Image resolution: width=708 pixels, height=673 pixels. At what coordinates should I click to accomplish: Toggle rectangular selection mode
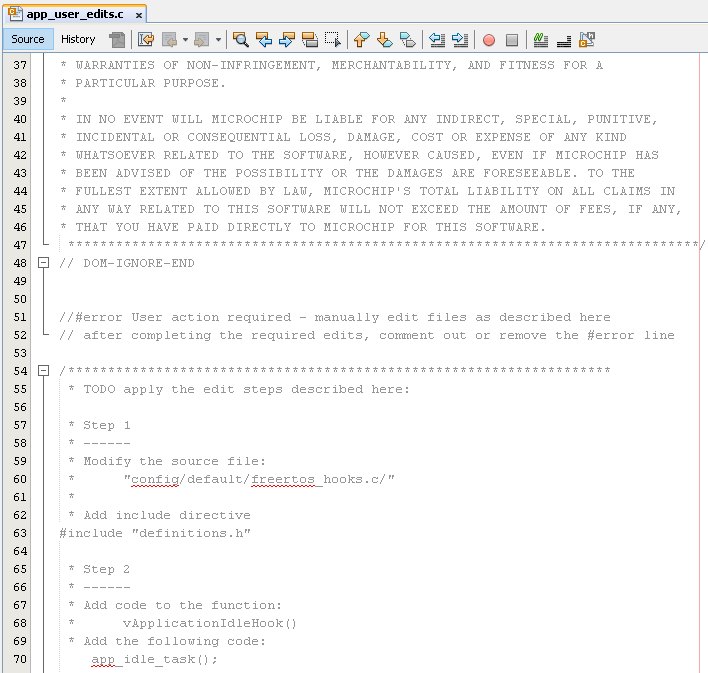333,40
